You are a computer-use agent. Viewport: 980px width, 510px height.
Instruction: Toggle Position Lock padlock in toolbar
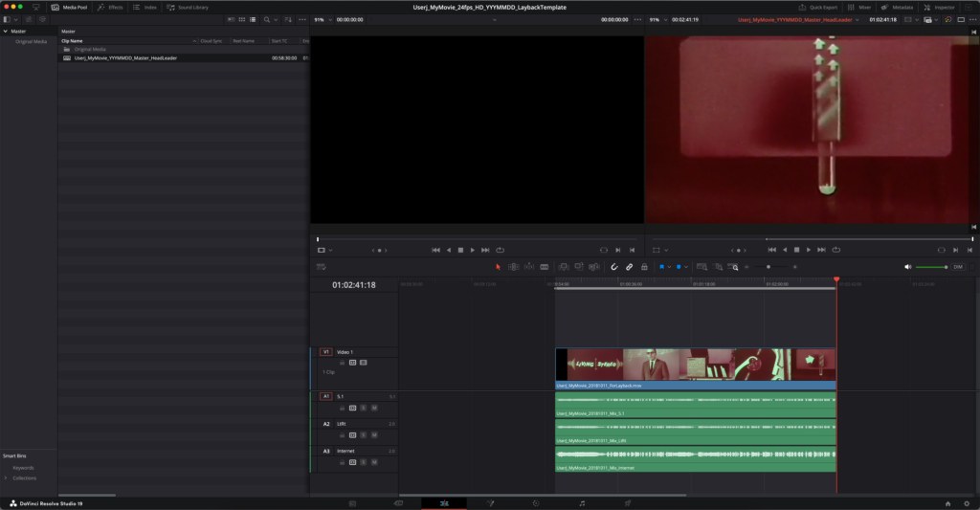coord(644,267)
